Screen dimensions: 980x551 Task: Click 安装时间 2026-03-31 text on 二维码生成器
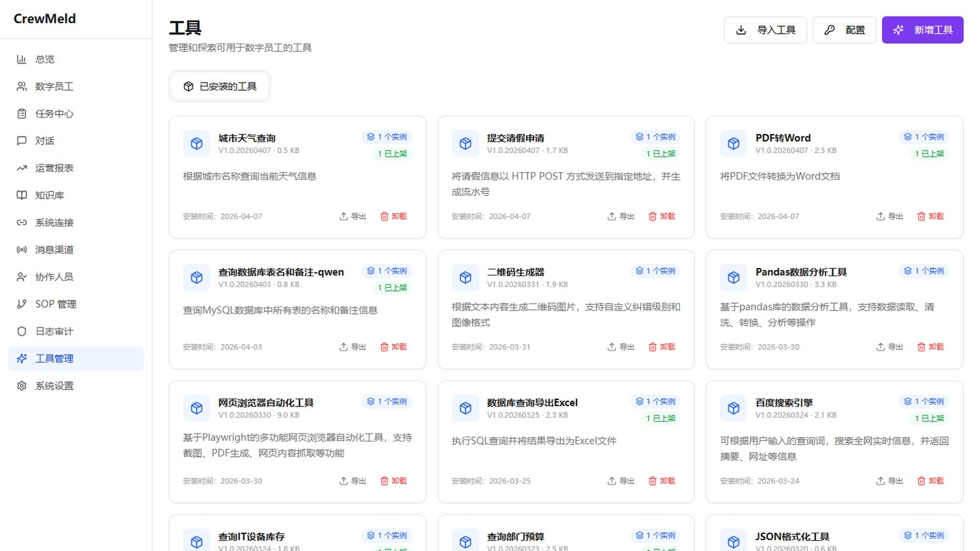point(491,347)
